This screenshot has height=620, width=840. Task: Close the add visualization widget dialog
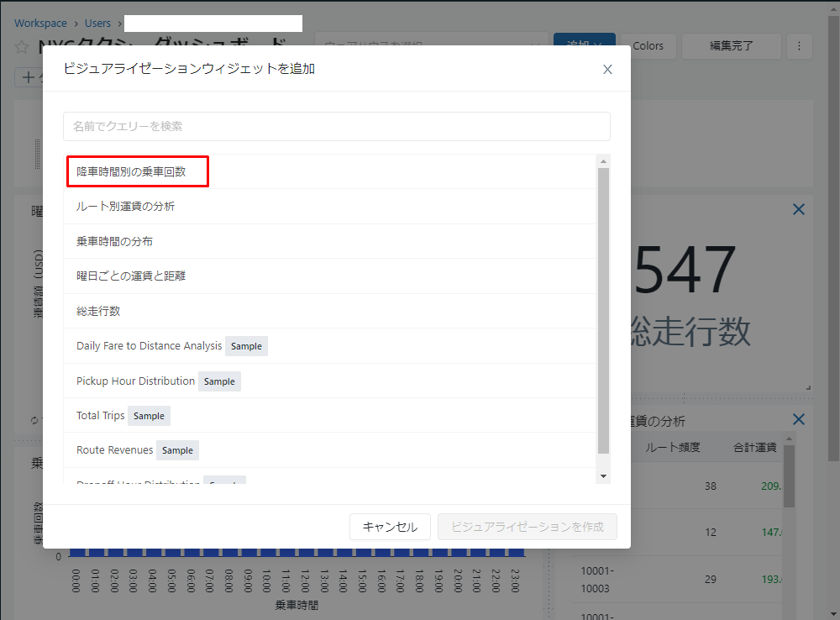607,70
